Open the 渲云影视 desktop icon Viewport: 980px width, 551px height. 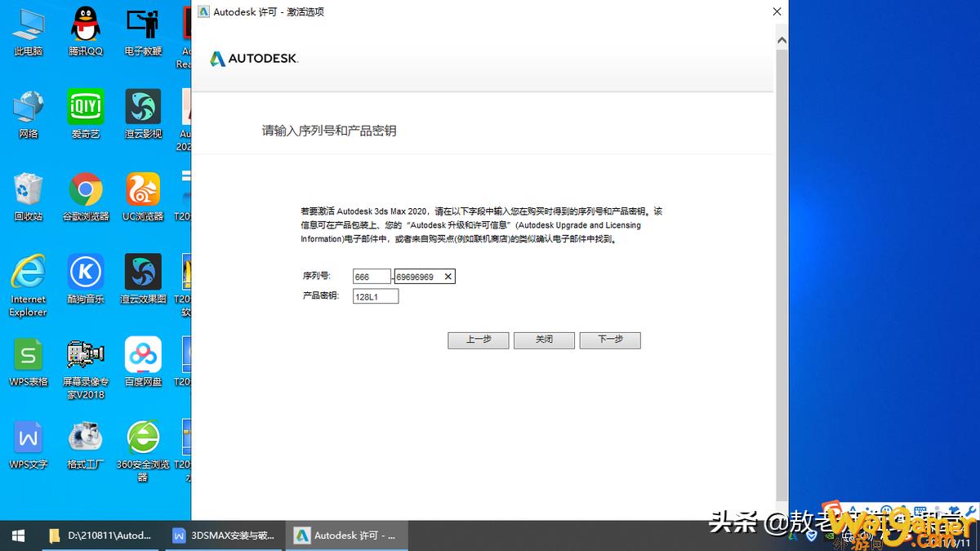[x=143, y=114]
